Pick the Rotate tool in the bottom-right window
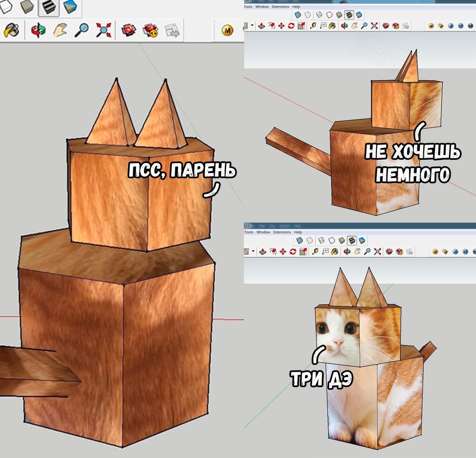Image resolution: width=476 pixels, height=458 pixels. pyautogui.click(x=293, y=251)
